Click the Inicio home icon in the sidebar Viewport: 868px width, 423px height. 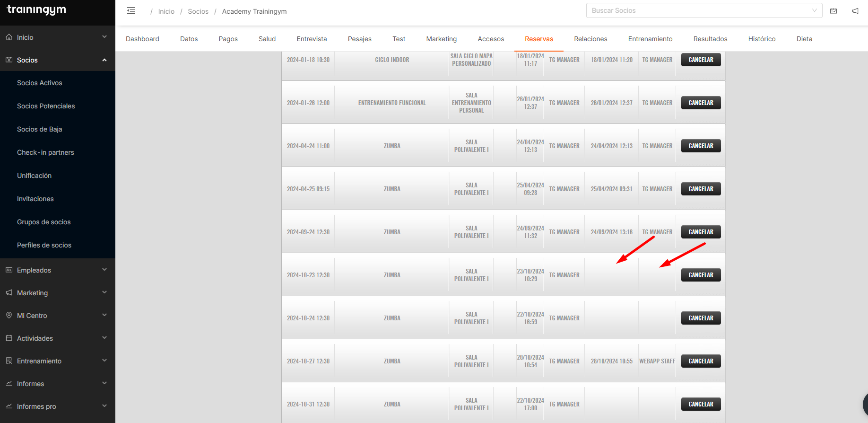(x=9, y=37)
